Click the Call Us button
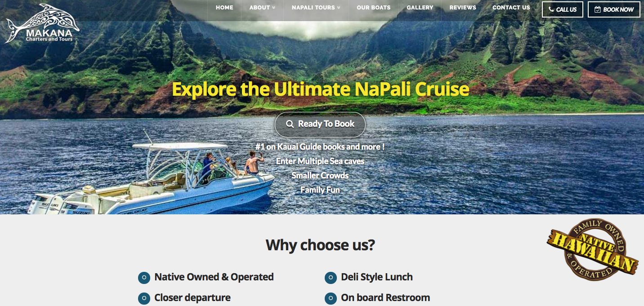The image size is (644, 306). (563, 9)
